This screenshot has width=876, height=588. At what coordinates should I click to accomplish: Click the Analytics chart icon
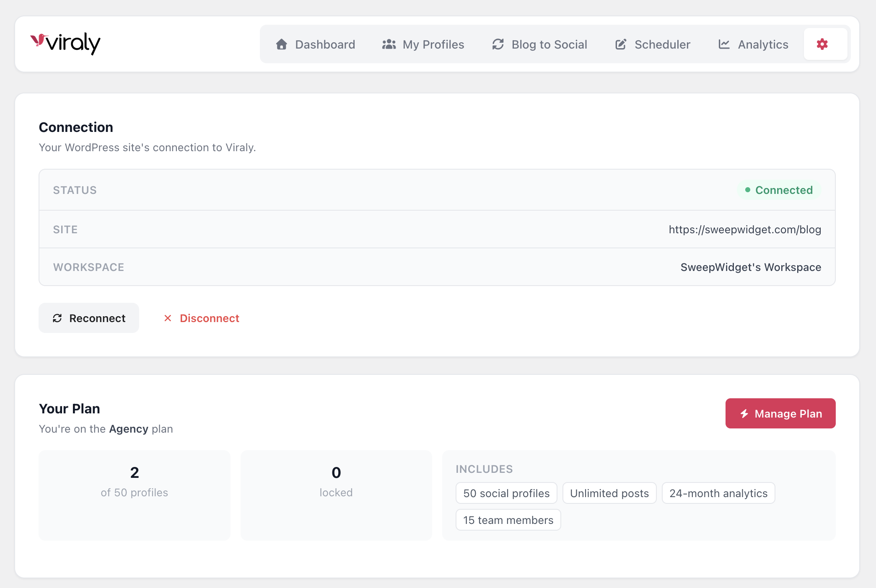(724, 44)
